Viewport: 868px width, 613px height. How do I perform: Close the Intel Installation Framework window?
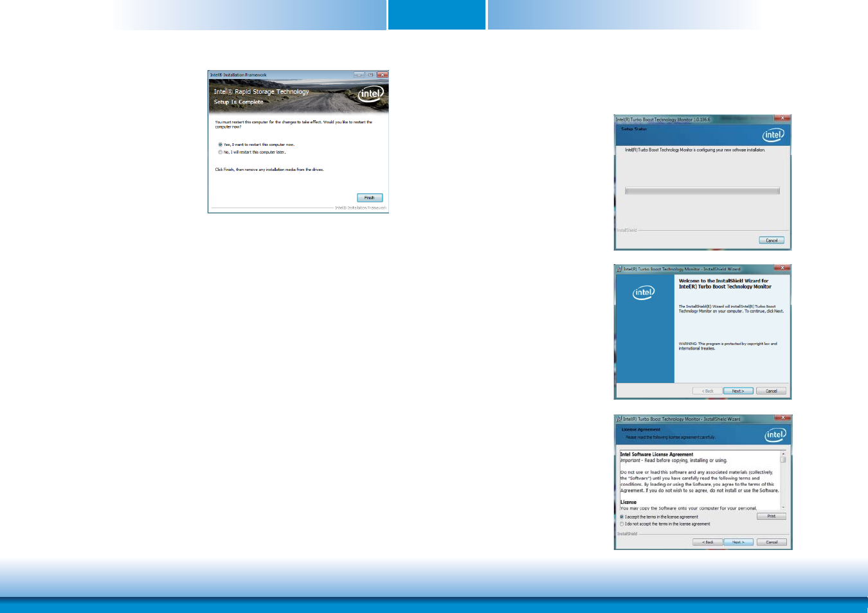(383, 75)
